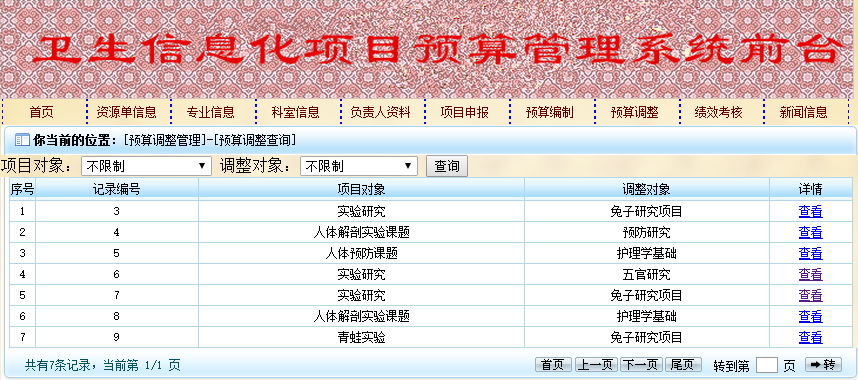Open the 预算调整 menu item
Image resolution: width=858 pixels, height=380 pixels.
(634, 113)
